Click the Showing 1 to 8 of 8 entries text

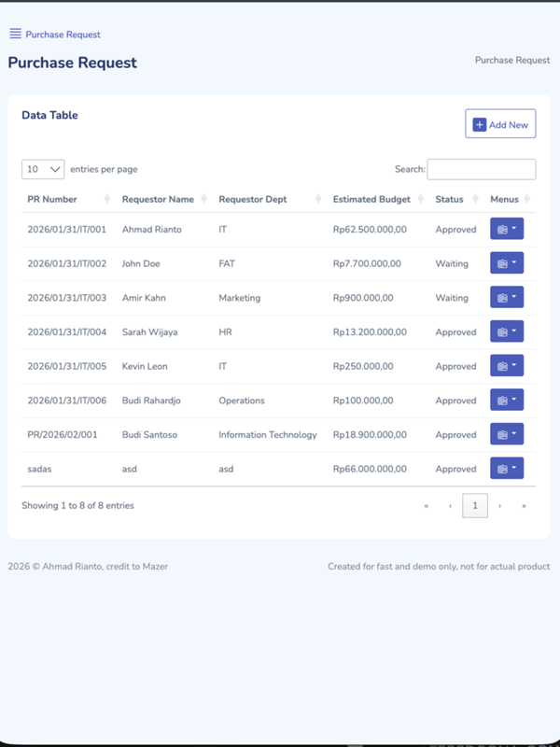coord(77,506)
